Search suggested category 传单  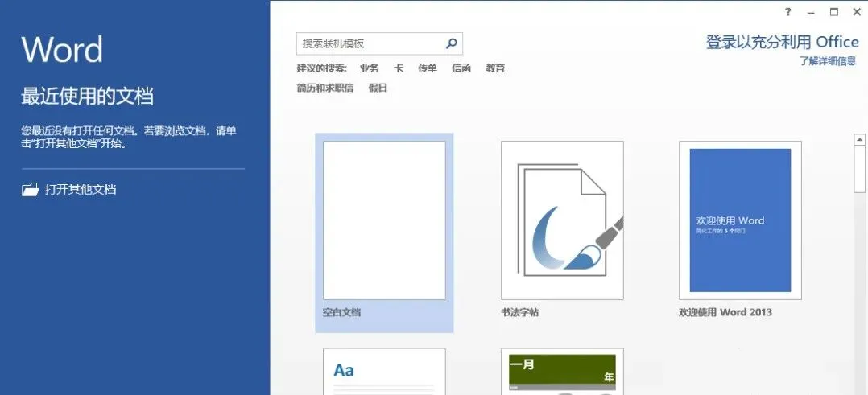[x=428, y=68]
